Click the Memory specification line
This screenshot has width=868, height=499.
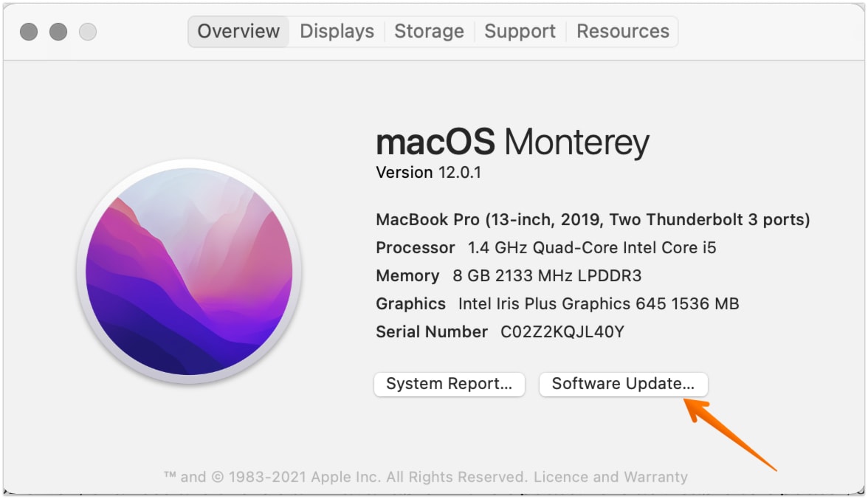click(x=509, y=275)
